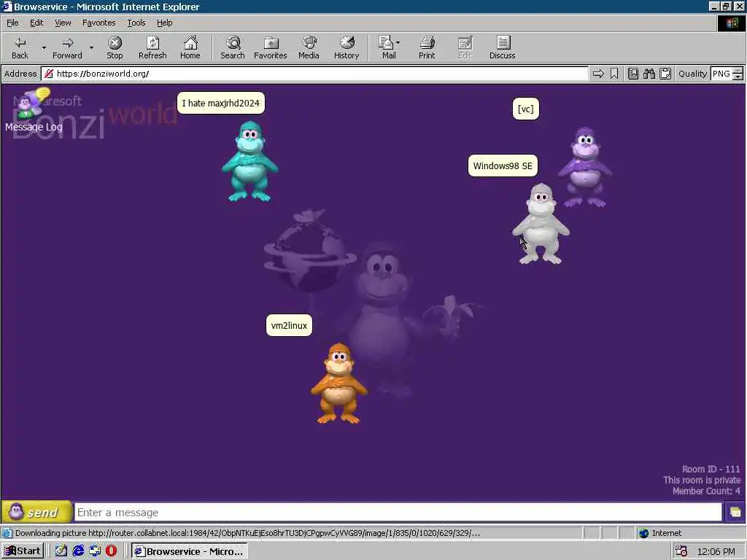The height and width of the screenshot is (560, 747).
Task: Print the page with Print icon
Action: [427, 47]
